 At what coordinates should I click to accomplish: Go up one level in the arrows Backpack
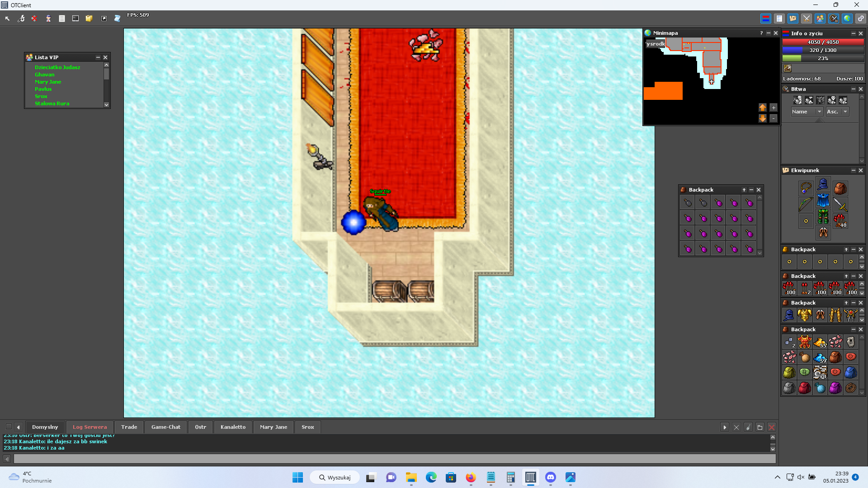(846, 276)
